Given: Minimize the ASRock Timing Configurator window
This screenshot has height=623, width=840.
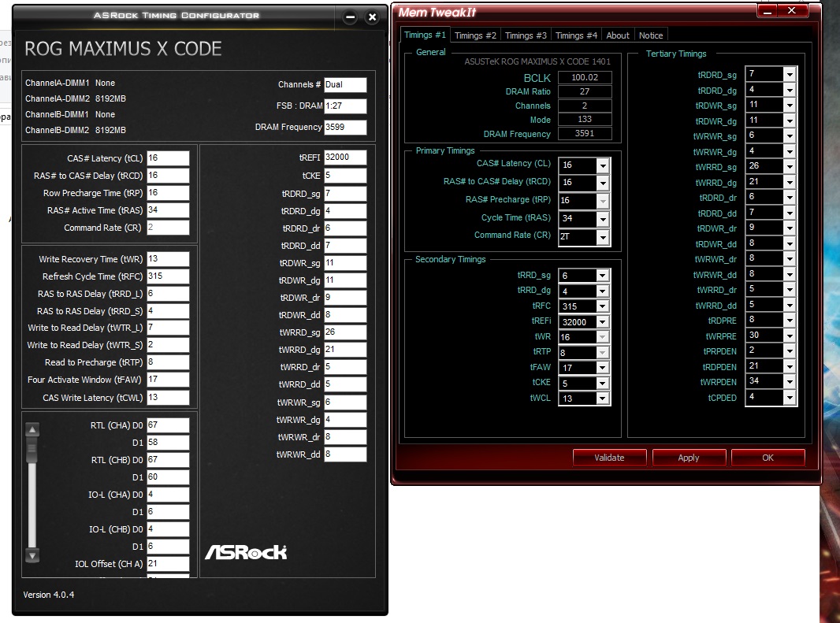Looking at the screenshot, I should (x=351, y=17).
